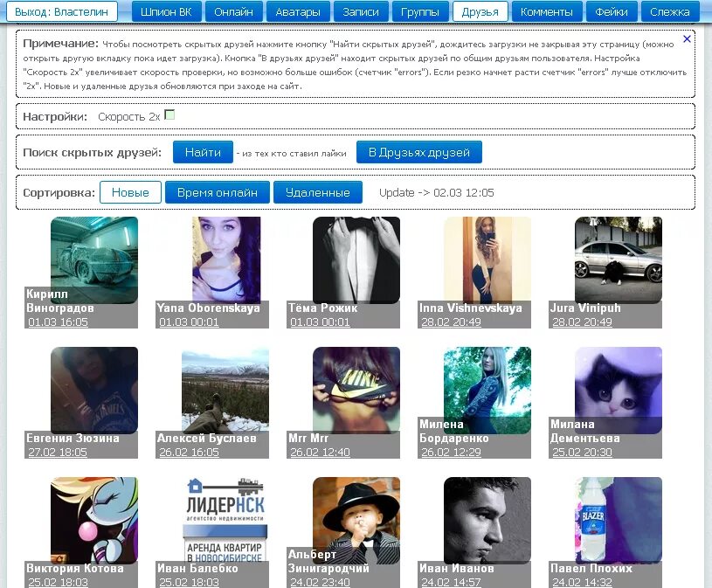Click date link 01.03 16:05

[x=59, y=322]
